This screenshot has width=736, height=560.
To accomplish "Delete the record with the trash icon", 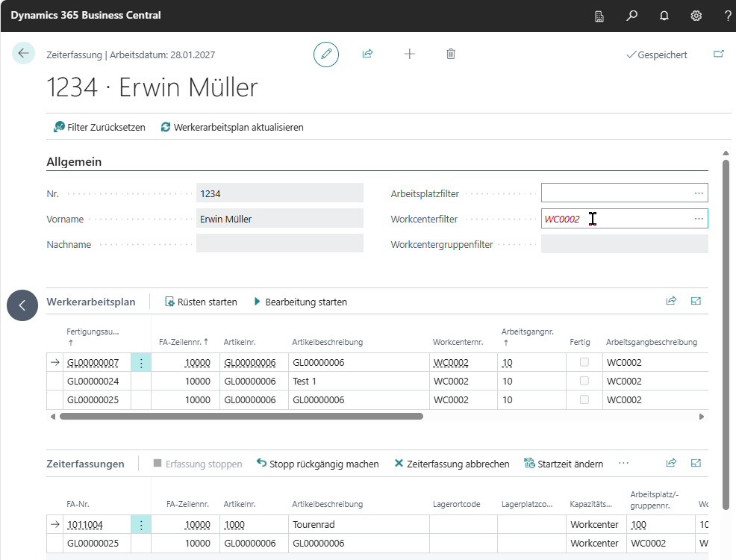I will pyautogui.click(x=451, y=54).
